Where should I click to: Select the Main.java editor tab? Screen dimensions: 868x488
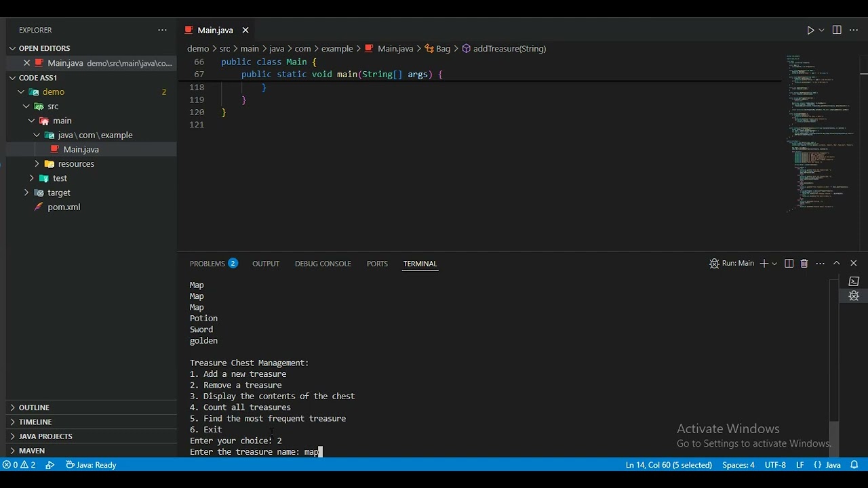215,30
